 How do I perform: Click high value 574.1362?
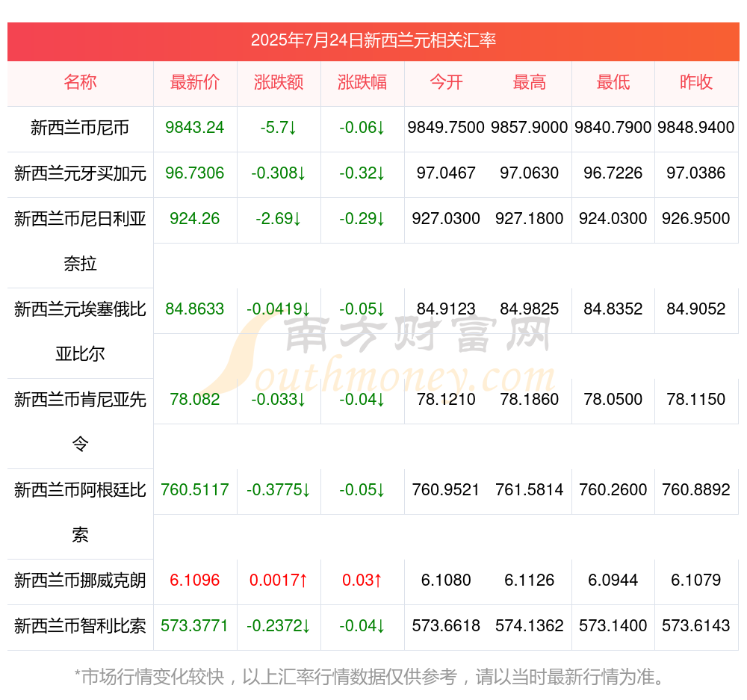(x=530, y=625)
